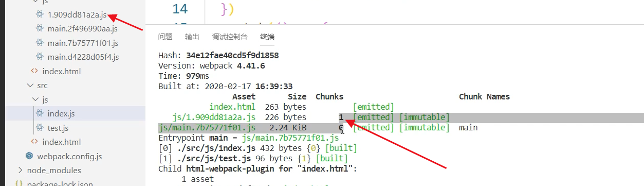Click the icon next to main.7b75771f01.js
The width and height of the screenshot is (644, 186).
point(39,43)
